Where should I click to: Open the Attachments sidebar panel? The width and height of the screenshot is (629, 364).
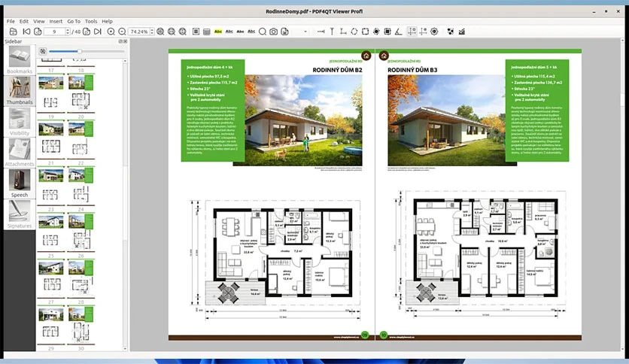point(20,153)
